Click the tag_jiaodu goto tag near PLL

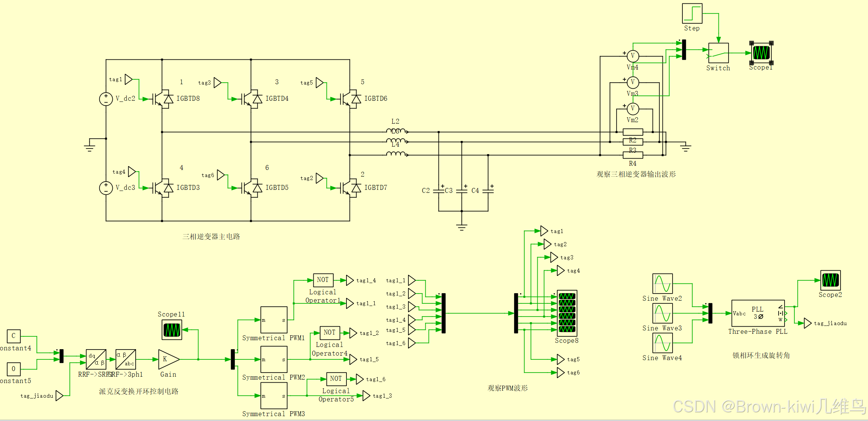pos(808,323)
